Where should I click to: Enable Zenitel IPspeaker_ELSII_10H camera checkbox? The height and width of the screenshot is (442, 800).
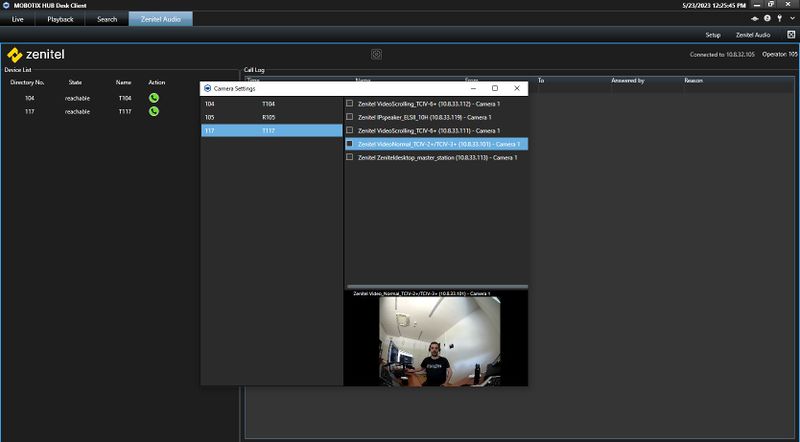349,117
